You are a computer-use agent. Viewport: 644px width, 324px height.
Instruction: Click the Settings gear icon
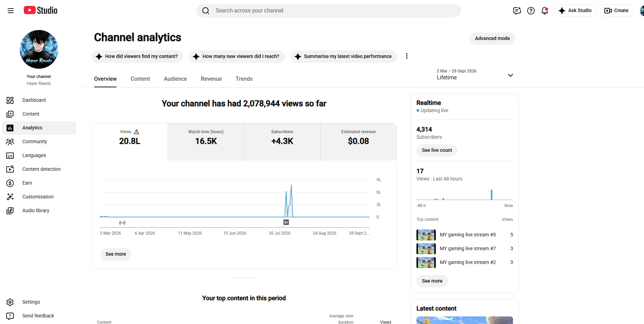click(10, 302)
